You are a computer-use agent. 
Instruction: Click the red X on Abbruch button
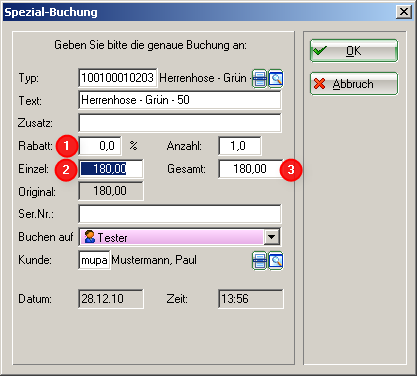point(319,84)
